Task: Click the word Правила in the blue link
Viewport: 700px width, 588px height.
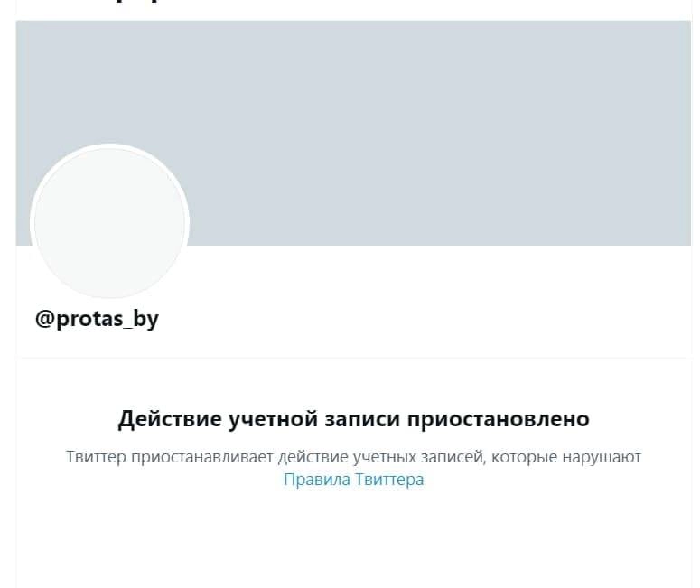Action: click(x=317, y=480)
